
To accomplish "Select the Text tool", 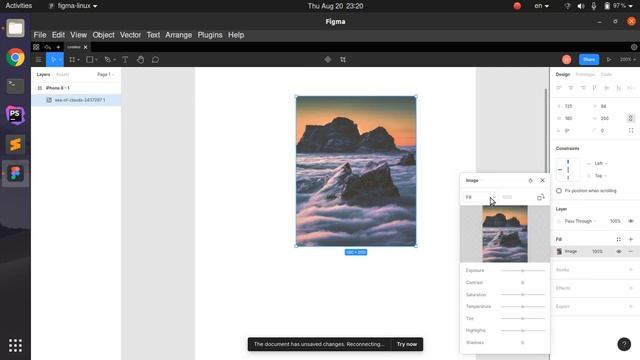I will click(x=125, y=60).
